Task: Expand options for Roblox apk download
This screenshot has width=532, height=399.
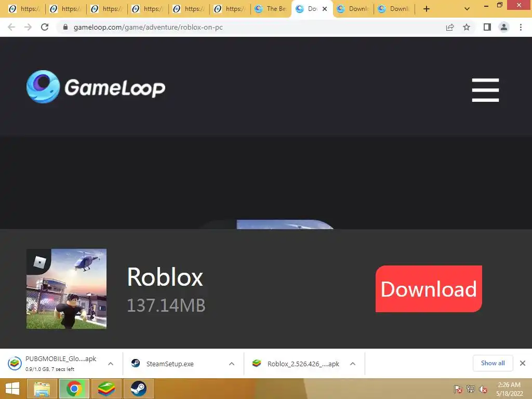Action: [x=353, y=364]
